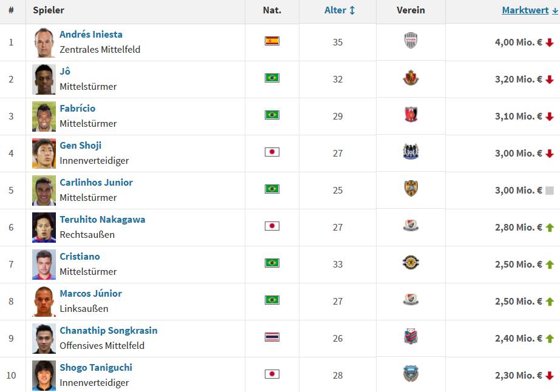Screen dimensions: 560x392
Task: Open Iniesta's 4,00 Mio. € market value
Action: click(518, 42)
